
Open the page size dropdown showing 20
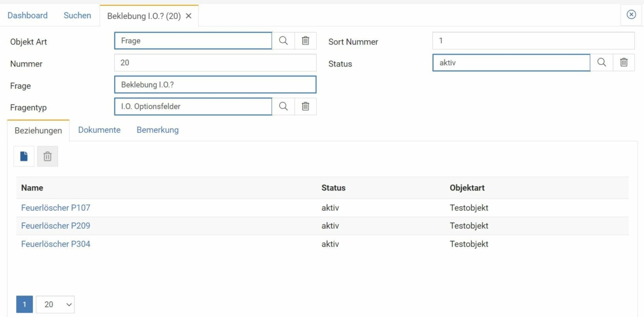click(x=54, y=304)
